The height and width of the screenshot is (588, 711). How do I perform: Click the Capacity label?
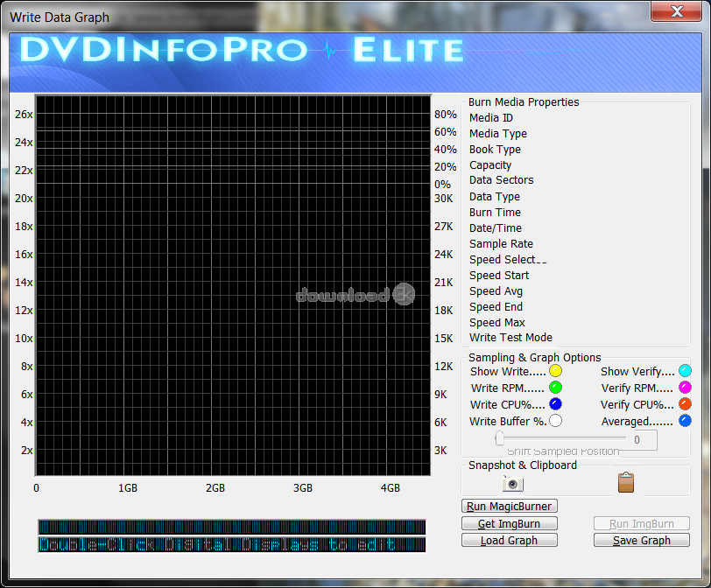pos(490,165)
